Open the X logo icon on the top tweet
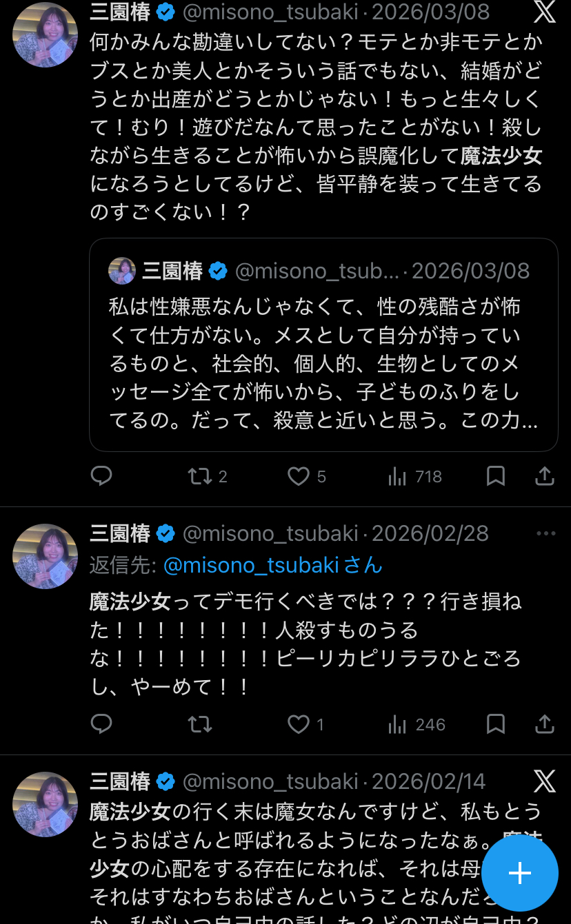Screen dimensions: 571x924 [x=545, y=12]
